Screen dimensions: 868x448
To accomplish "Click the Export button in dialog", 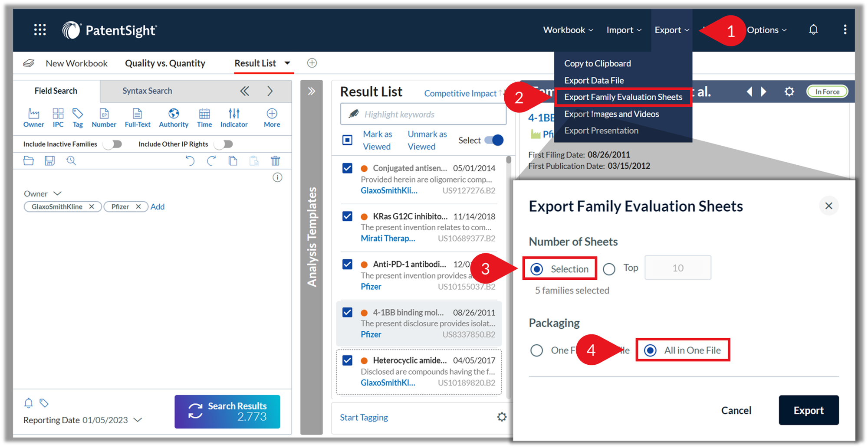I will point(808,410).
